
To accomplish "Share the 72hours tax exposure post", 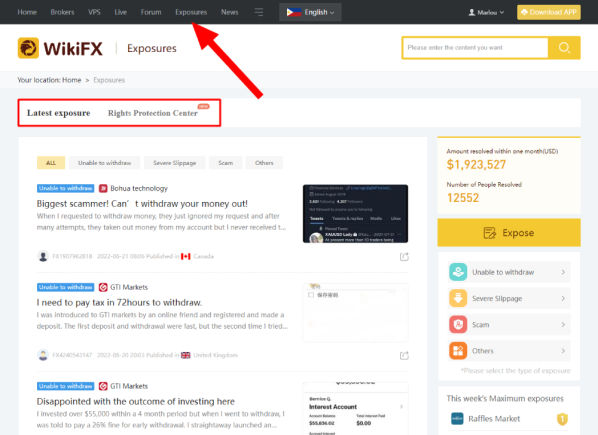I will click(404, 355).
